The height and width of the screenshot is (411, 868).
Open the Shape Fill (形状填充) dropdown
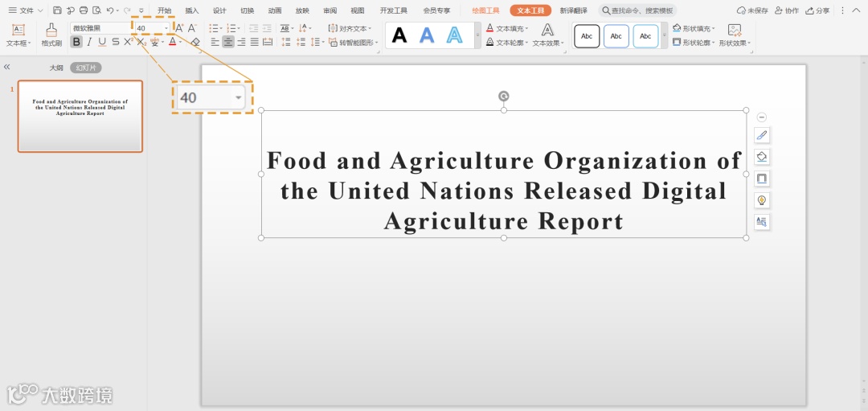point(694,28)
